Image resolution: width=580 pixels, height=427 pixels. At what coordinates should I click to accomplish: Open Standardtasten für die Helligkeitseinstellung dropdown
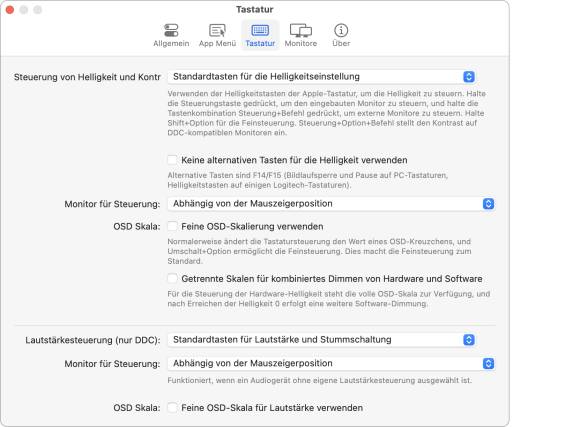click(x=321, y=77)
